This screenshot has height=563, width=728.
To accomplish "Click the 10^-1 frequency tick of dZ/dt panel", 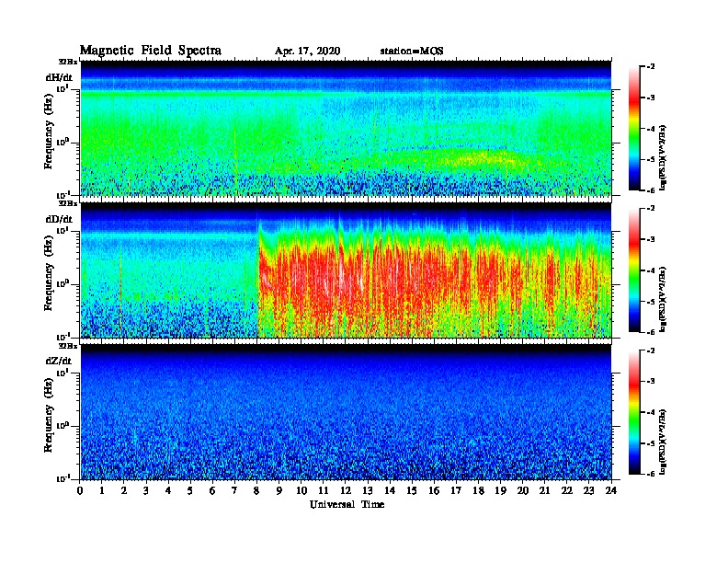I will coord(63,478).
